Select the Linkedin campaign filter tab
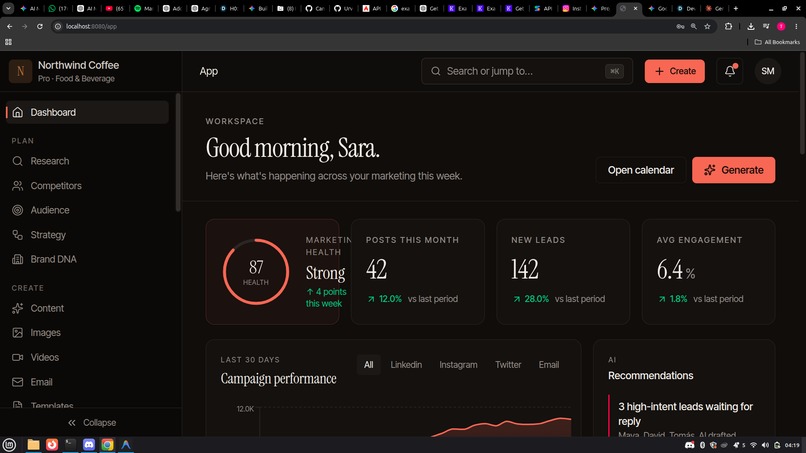 406,365
